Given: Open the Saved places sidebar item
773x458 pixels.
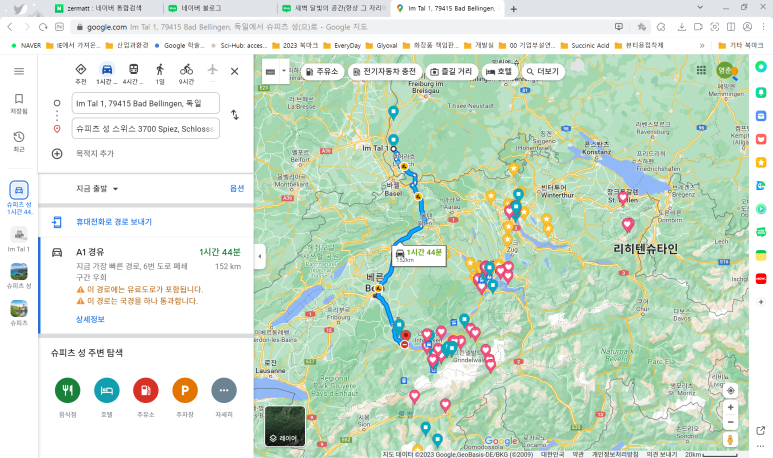Looking at the screenshot, I should click(x=19, y=104).
